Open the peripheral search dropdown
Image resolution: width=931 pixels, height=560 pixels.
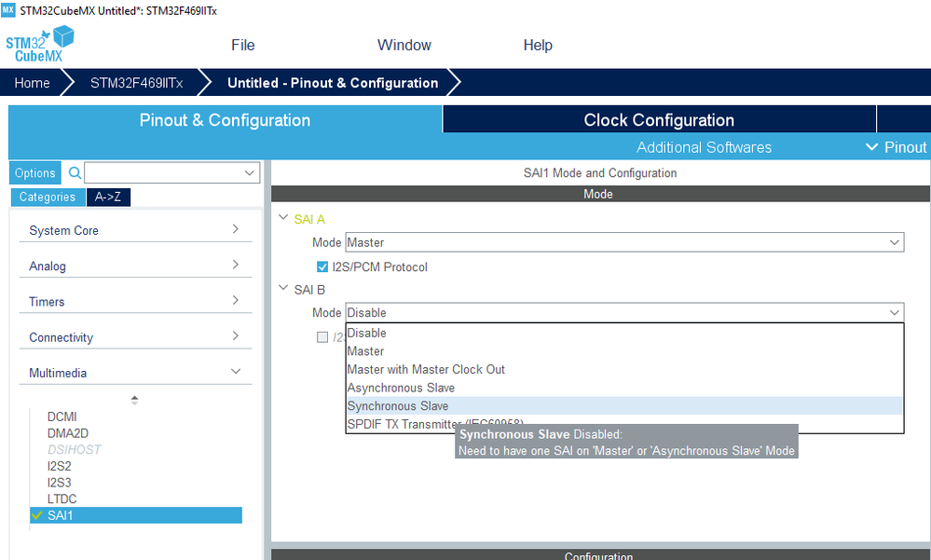[x=250, y=172]
